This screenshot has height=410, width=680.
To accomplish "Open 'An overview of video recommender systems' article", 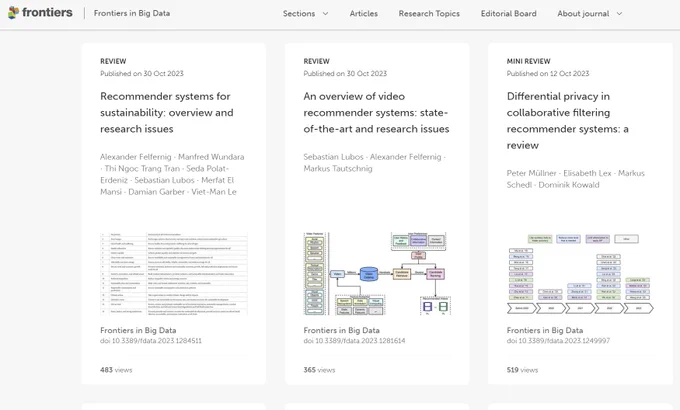I will pyautogui.click(x=376, y=112).
